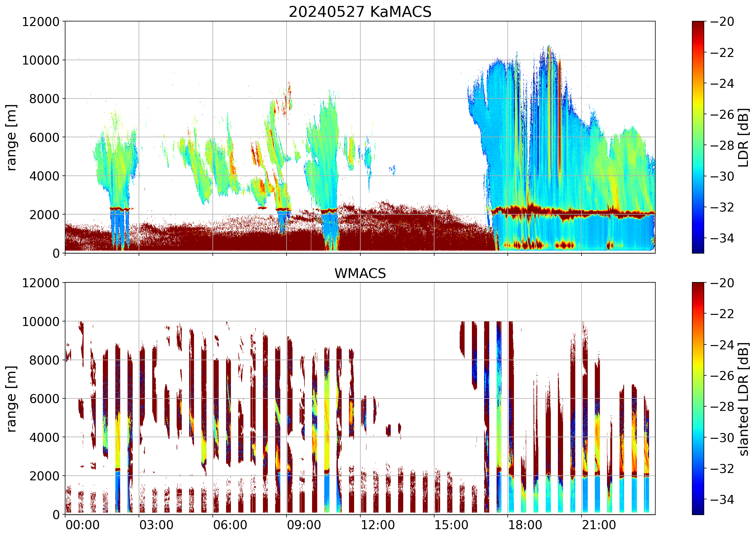Click the -30 tick on lower colorbar
Image resolution: width=756 pixels, height=537 pixels.
722,438
